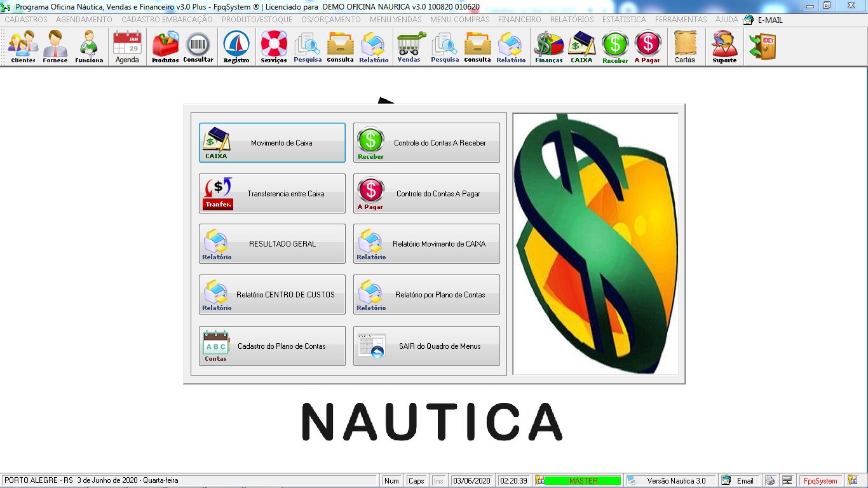868x488 pixels.
Task: Open Controle do Contas A Receber
Action: tap(426, 143)
